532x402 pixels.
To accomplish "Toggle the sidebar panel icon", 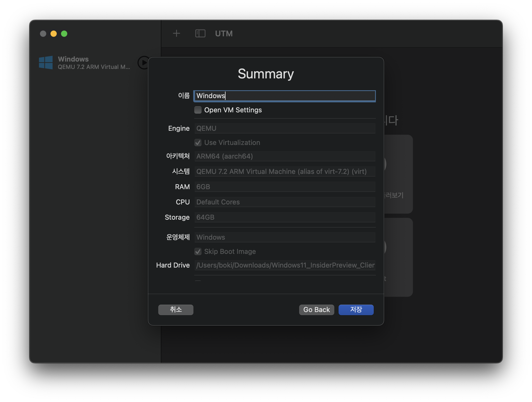I will 200,33.
